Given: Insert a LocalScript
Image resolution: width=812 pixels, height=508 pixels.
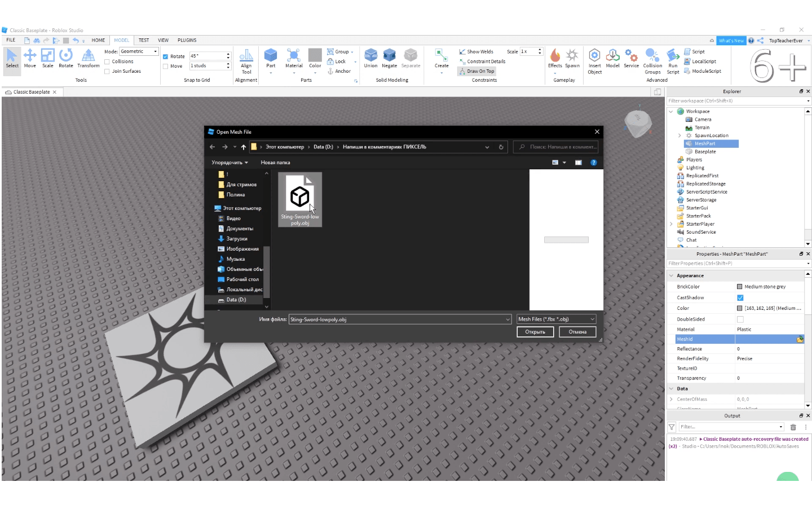Looking at the screenshot, I should pos(700,62).
